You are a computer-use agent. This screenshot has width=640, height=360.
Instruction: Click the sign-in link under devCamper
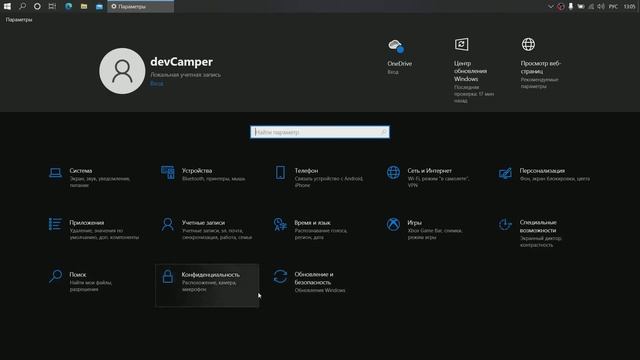(157, 83)
